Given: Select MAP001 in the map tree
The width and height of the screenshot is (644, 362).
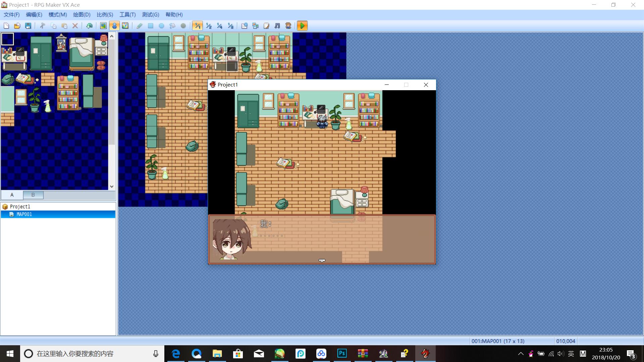Looking at the screenshot, I should coord(24,214).
